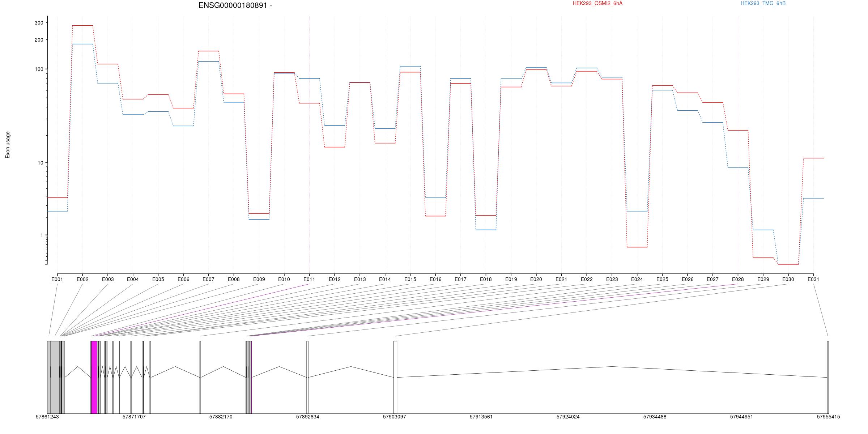Click the y-axis tick value 1

coord(42,235)
